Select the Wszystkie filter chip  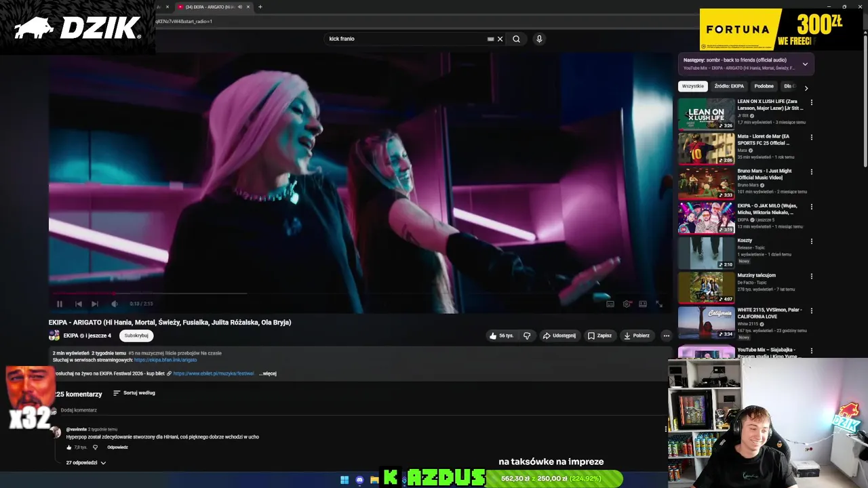693,86
